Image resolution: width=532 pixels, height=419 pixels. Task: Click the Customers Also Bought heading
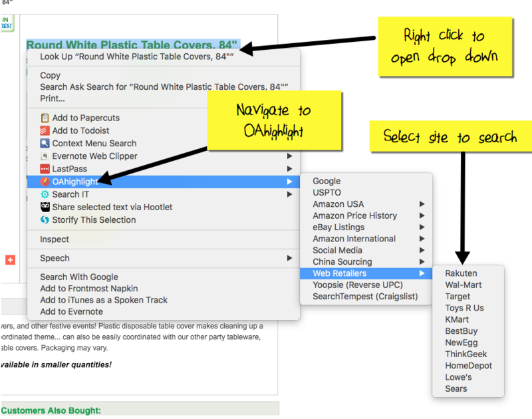tap(51, 410)
